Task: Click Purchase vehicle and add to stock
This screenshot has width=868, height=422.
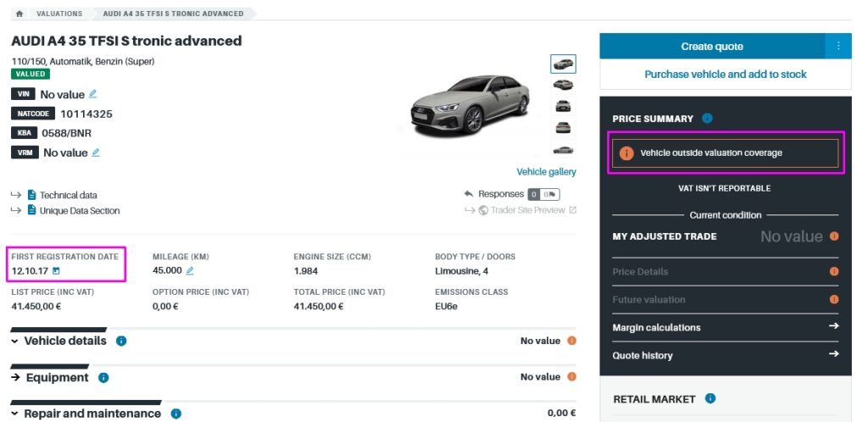Action: pos(726,75)
